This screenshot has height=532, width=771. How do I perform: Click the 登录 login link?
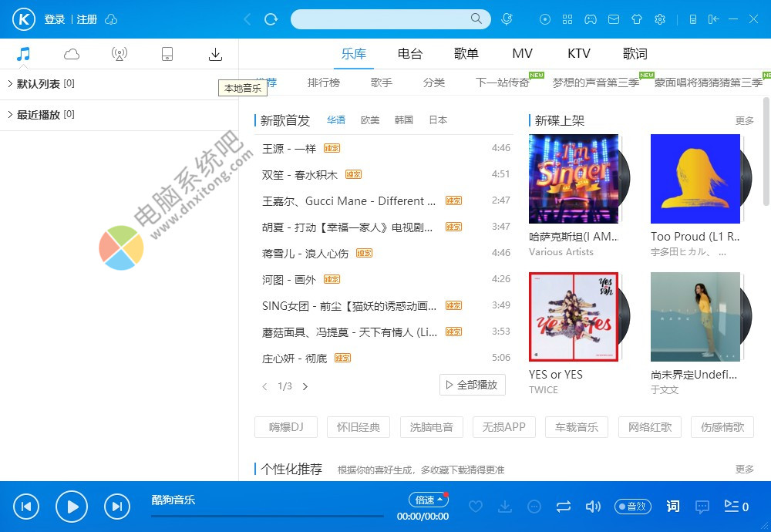pyautogui.click(x=55, y=20)
